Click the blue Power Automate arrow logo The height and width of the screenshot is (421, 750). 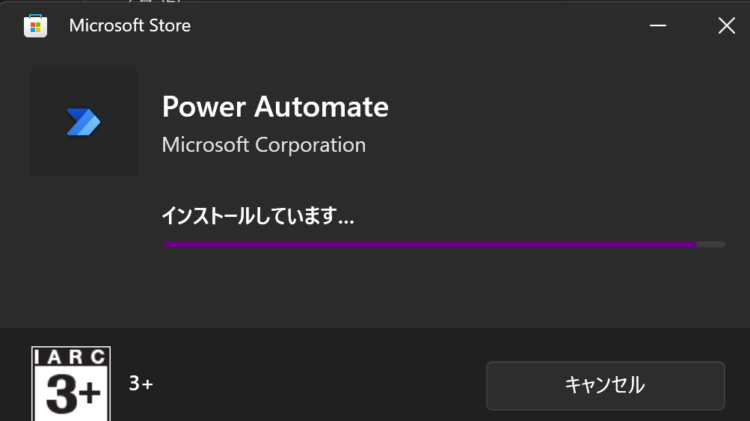pos(83,122)
